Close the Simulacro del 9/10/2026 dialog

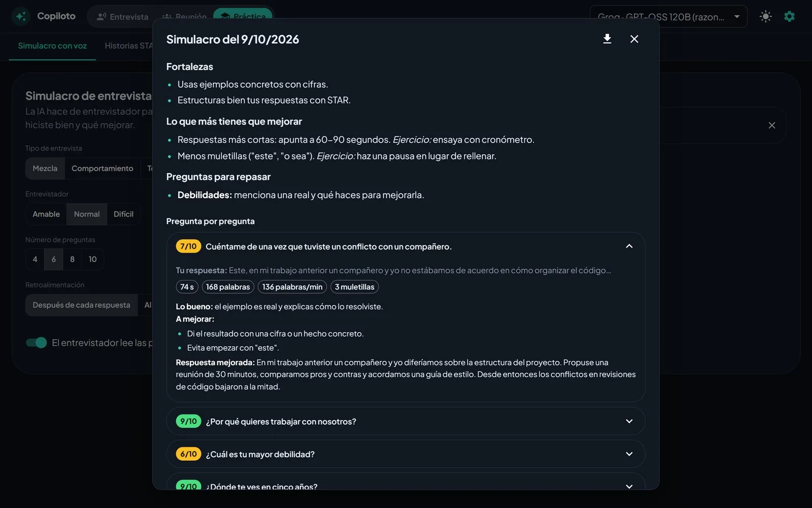(634, 39)
